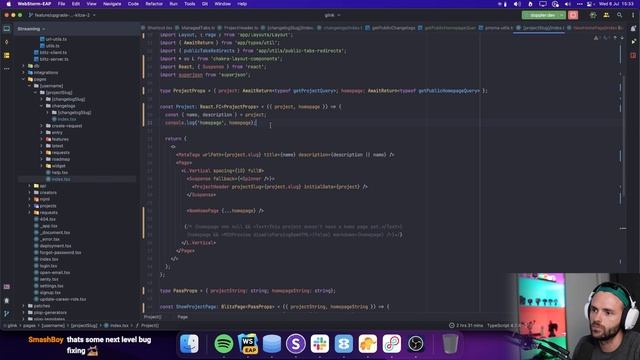The image size is (640, 360).
Task: Open the macOS screen mirroring display icon
Action: [542, 4]
